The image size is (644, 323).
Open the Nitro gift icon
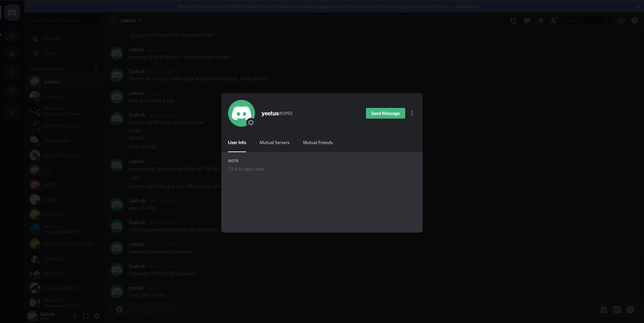604,310
